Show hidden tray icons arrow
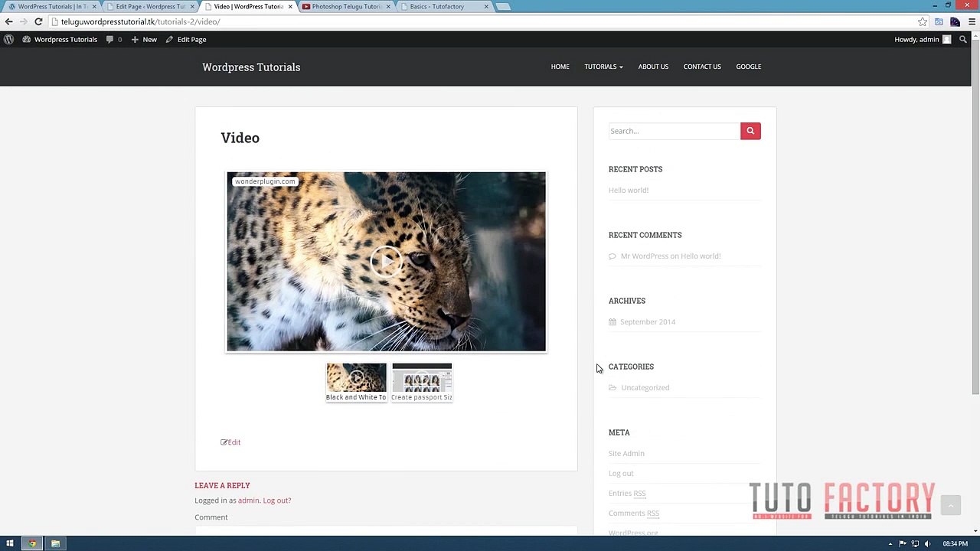 tap(892, 543)
